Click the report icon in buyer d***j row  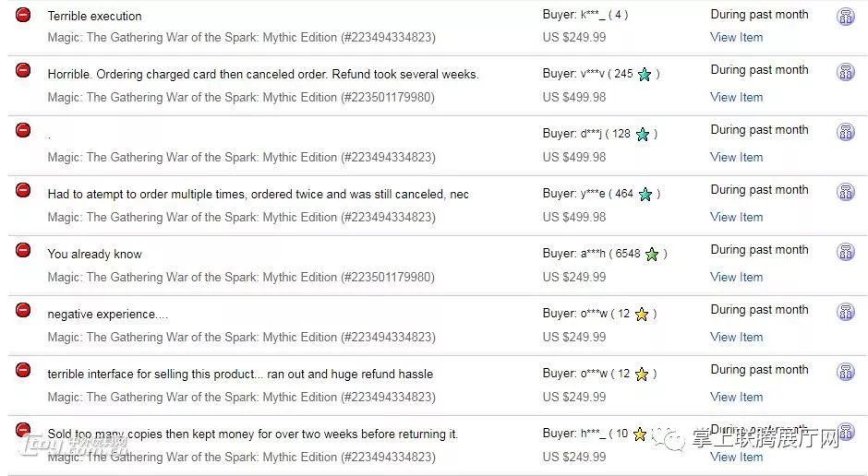(x=845, y=132)
